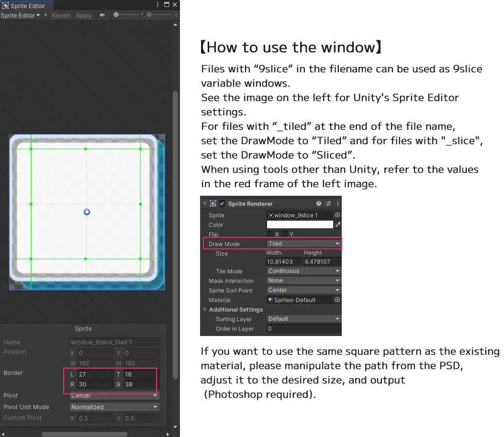Open object picker next to Sprites-Default material

point(337,300)
